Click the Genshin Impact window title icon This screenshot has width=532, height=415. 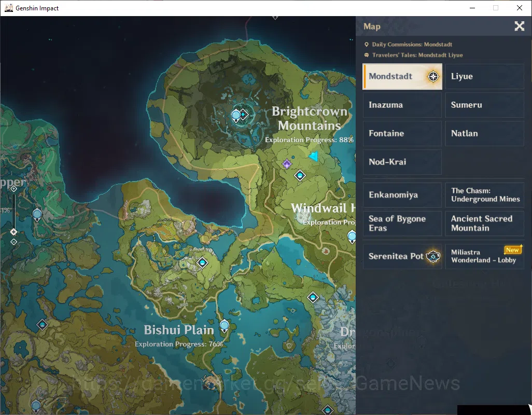pos(9,8)
